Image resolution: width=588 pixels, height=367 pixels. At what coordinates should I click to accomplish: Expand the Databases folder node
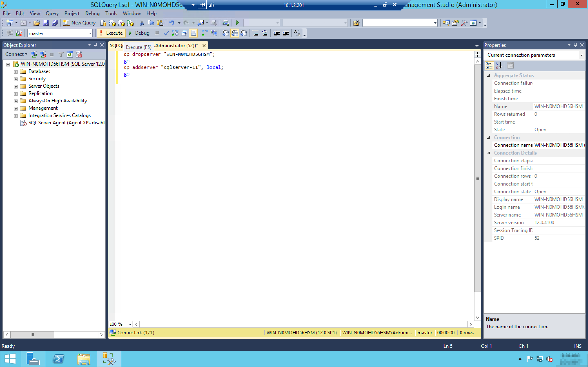pos(16,72)
